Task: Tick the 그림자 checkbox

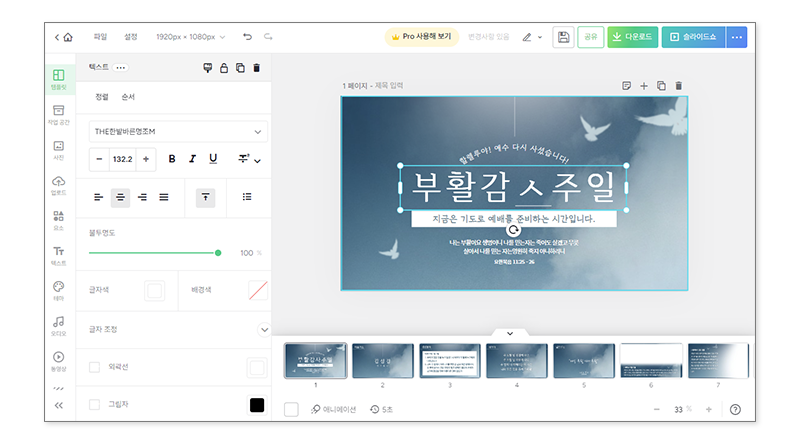Action: point(95,404)
